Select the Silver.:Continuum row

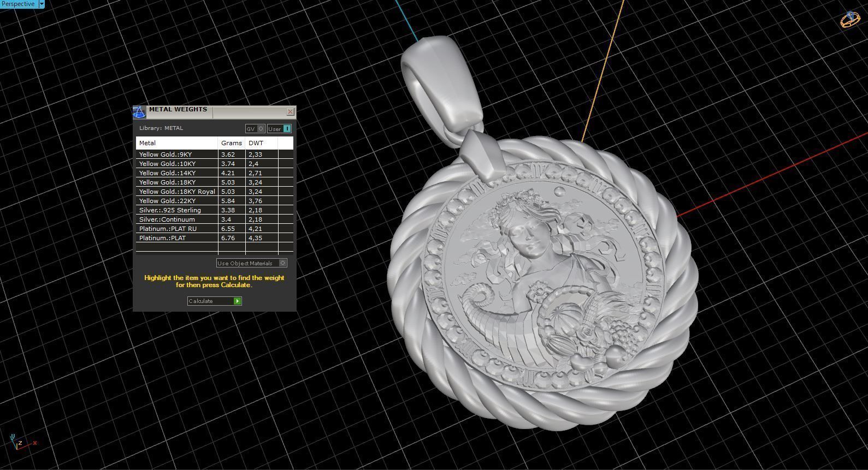[215, 219]
